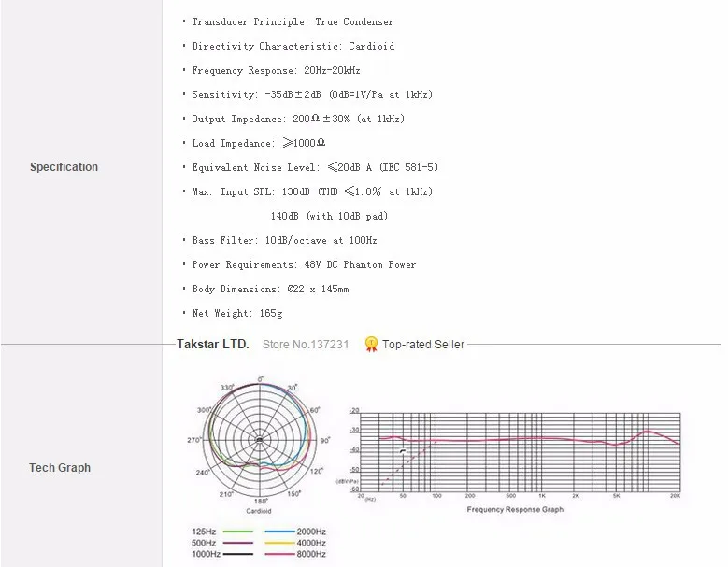This screenshot has width=728, height=567.
Task: Click the Frequency Response Graph caption
Action: 515,509
